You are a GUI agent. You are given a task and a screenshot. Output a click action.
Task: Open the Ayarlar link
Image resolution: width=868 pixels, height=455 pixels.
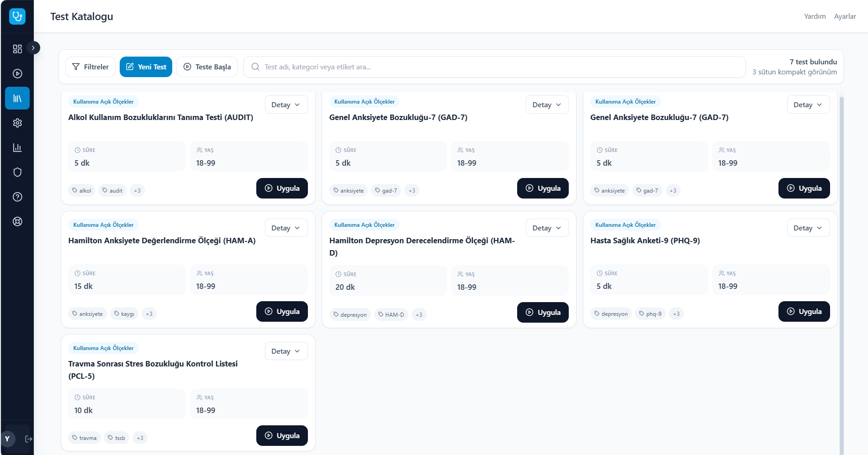point(845,16)
